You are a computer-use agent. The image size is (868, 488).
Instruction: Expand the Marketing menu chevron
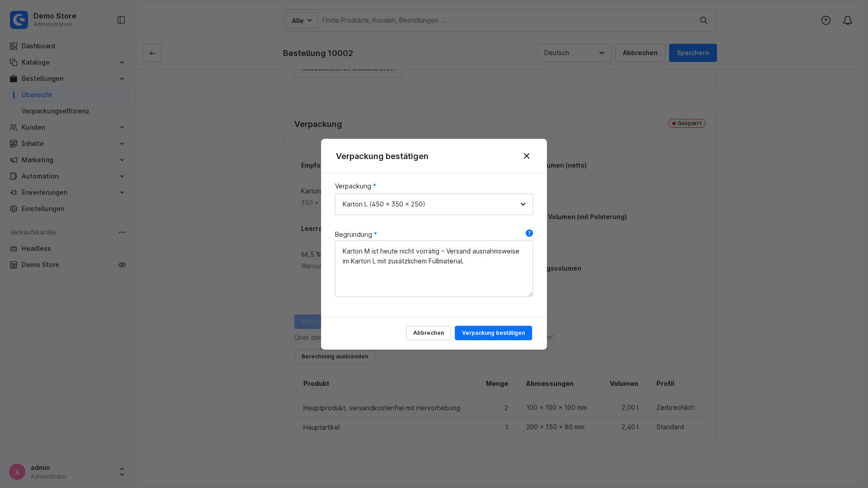tap(122, 160)
